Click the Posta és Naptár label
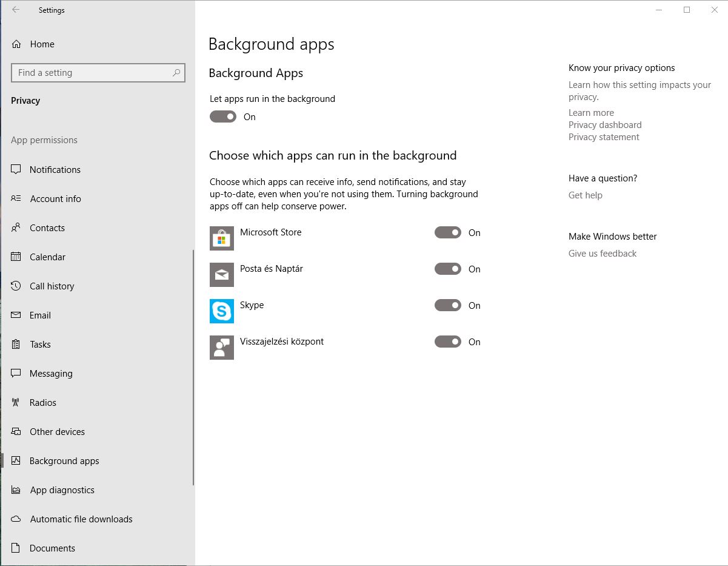This screenshot has width=728, height=566. tap(272, 269)
